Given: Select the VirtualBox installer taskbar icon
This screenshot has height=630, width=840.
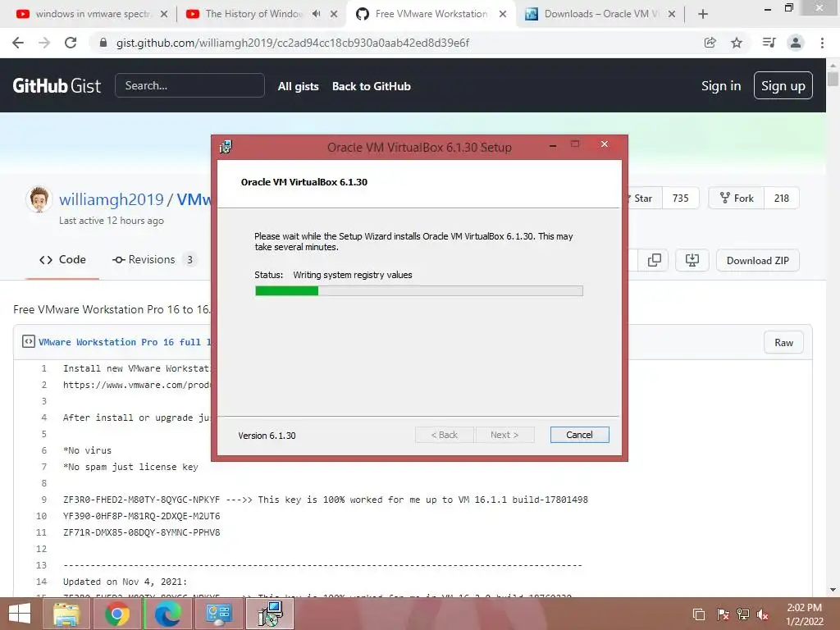Looking at the screenshot, I should 270,614.
